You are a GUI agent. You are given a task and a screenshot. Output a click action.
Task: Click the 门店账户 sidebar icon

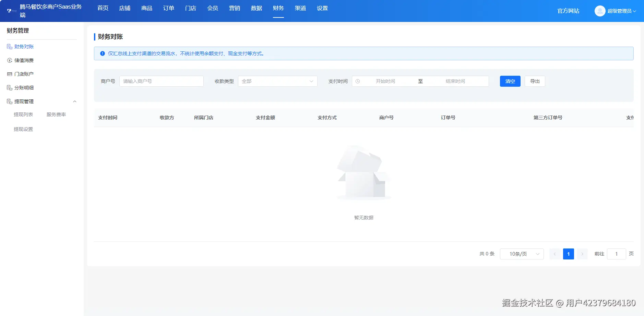[10, 74]
